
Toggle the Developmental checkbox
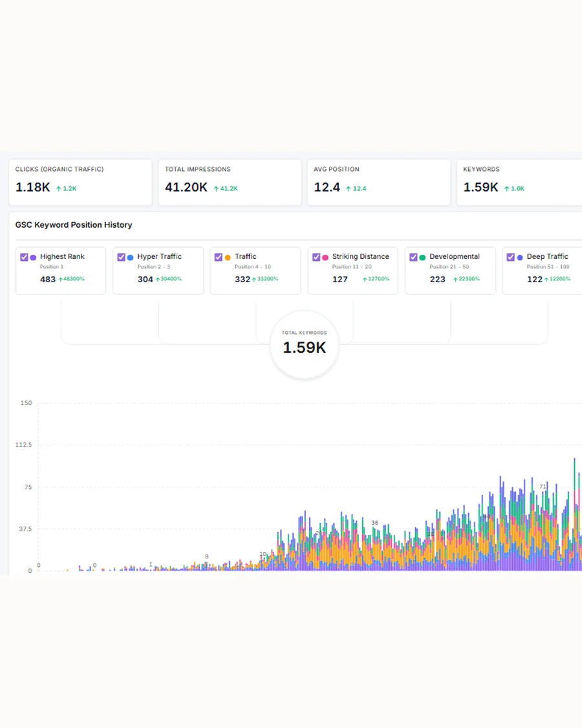coord(413,257)
